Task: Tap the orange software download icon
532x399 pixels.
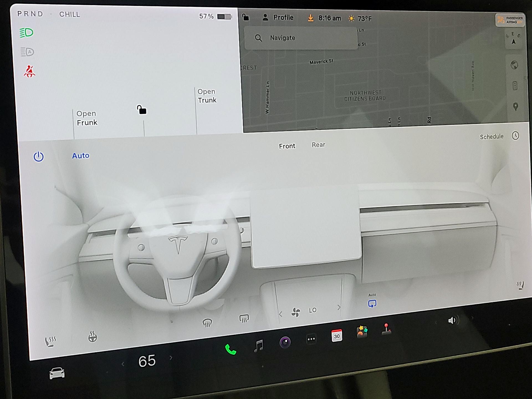Action: click(311, 18)
